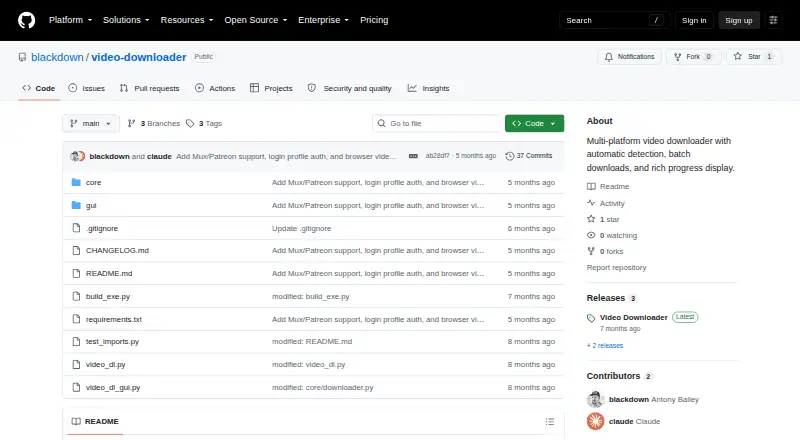Switch to the Code tab
The image size is (800, 440).
click(x=39, y=88)
